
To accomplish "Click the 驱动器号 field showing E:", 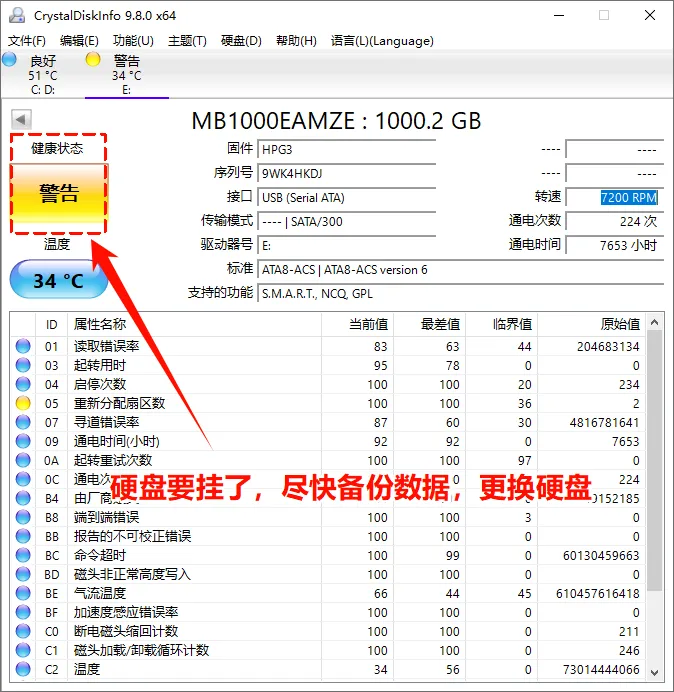I will tap(347, 245).
